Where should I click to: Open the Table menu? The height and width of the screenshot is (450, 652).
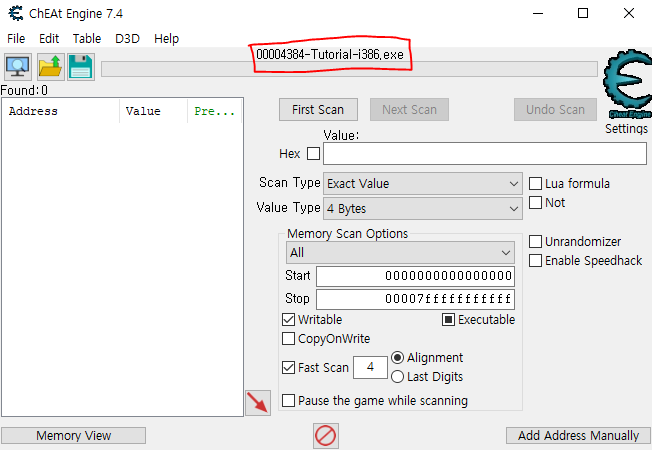click(87, 39)
